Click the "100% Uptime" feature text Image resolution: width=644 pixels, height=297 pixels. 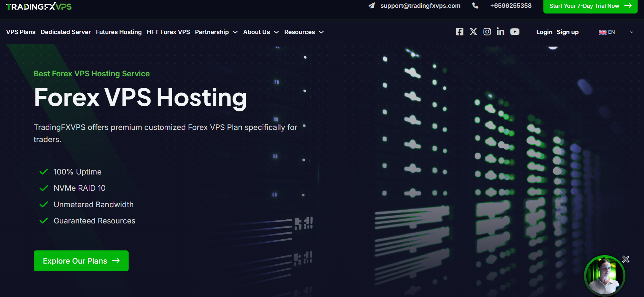[78, 172]
